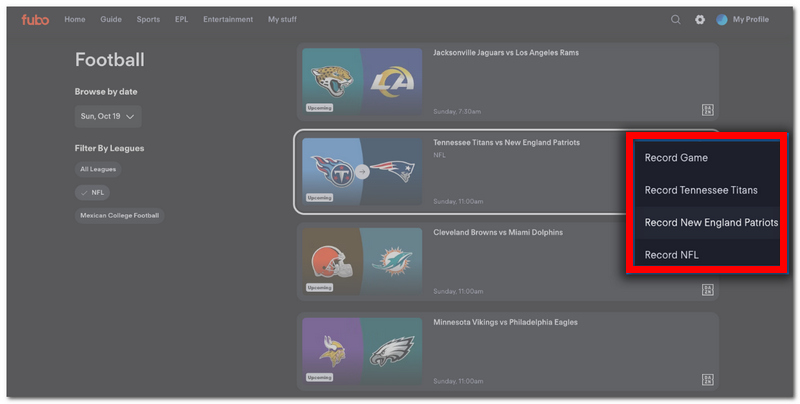This screenshot has width=800, height=404.
Task: Open the Entertainment navigation item
Action: (x=228, y=19)
